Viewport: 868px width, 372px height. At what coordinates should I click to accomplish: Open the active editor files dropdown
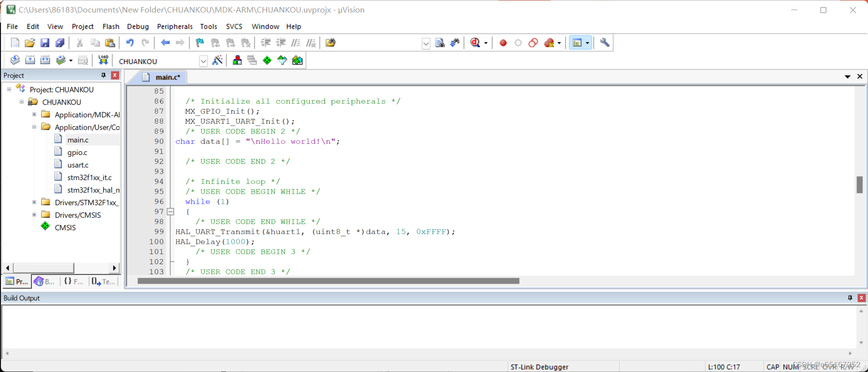[x=847, y=77]
